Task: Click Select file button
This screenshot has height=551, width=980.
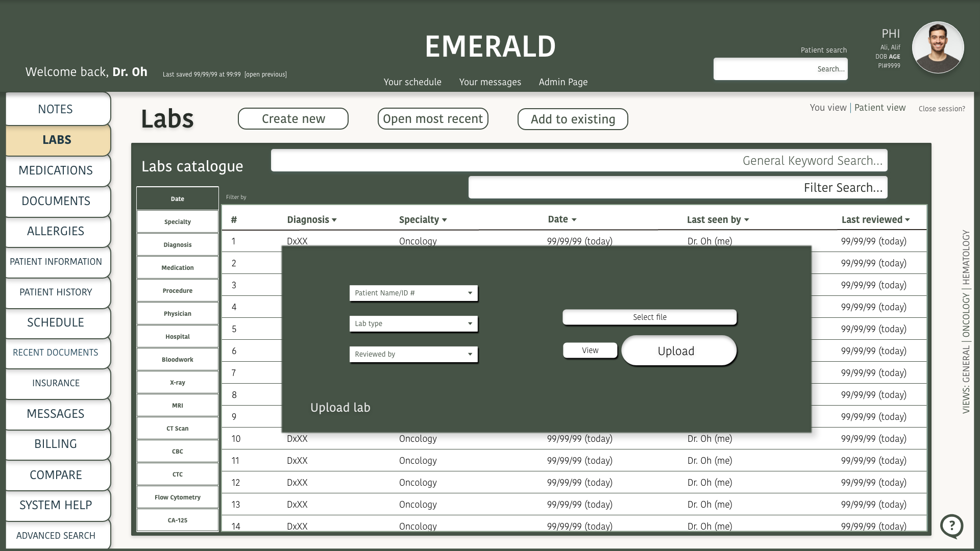Action: coord(650,317)
